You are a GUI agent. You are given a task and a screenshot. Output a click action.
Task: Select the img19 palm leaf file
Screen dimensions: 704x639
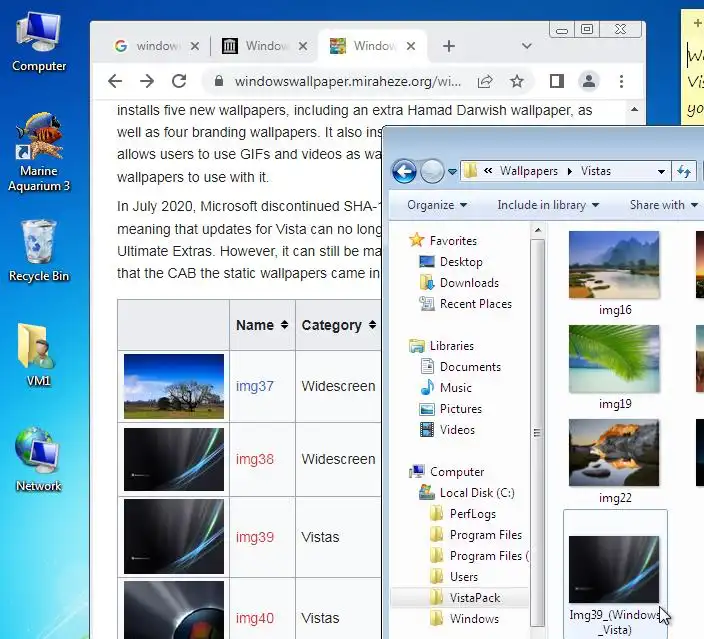614,367
